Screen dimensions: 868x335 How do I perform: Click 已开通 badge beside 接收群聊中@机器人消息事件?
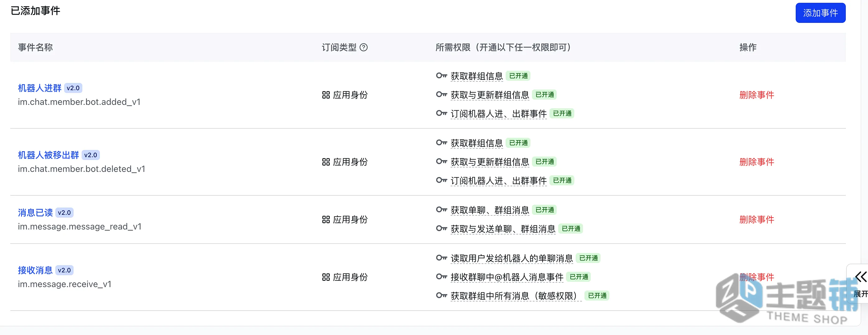579,277
